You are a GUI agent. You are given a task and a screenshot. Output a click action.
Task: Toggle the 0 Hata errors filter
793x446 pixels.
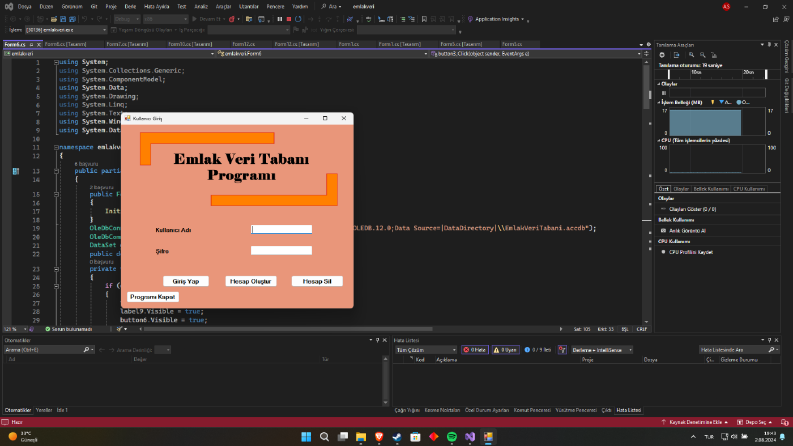coord(475,350)
